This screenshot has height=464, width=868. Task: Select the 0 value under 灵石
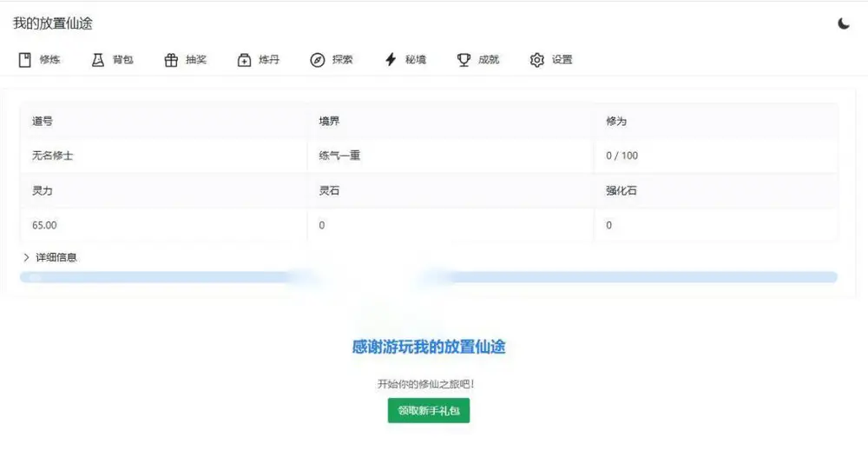click(x=322, y=226)
